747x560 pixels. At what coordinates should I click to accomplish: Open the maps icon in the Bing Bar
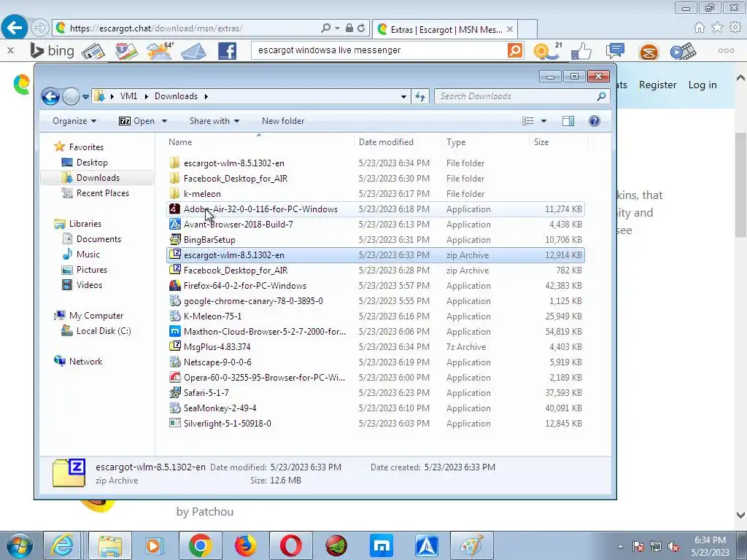pos(125,51)
